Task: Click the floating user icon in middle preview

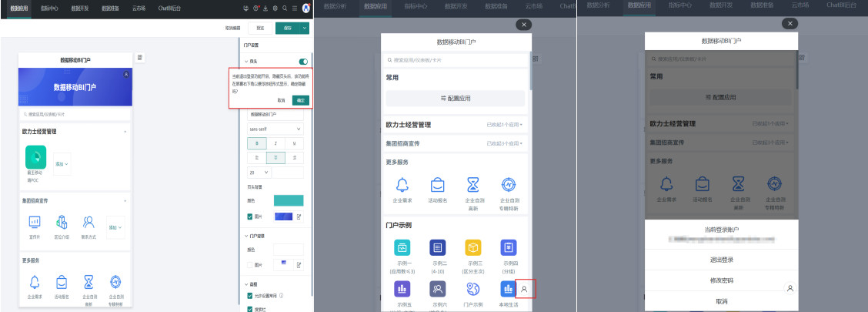Action: click(x=525, y=289)
